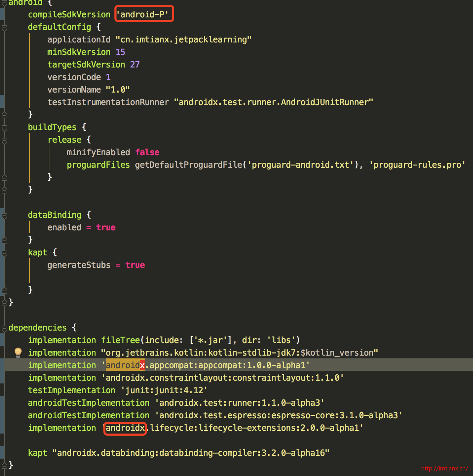Click the 'proguard-android.txt' string
The image size is (473, 476).
tap(300, 165)
